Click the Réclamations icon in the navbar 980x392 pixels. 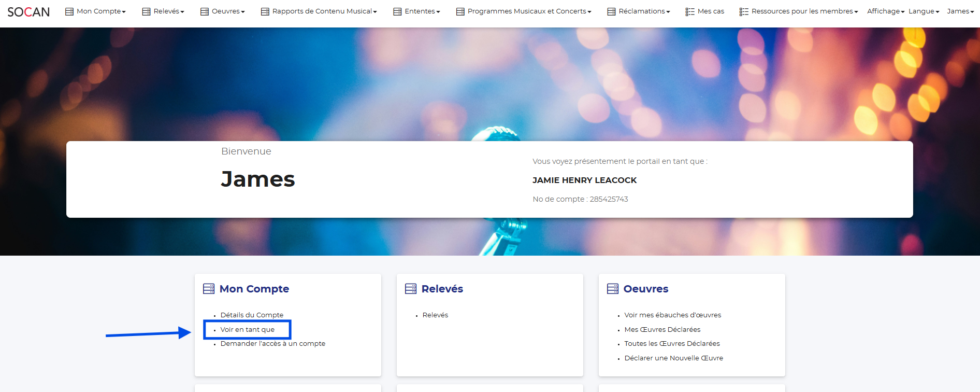[612, 11]
